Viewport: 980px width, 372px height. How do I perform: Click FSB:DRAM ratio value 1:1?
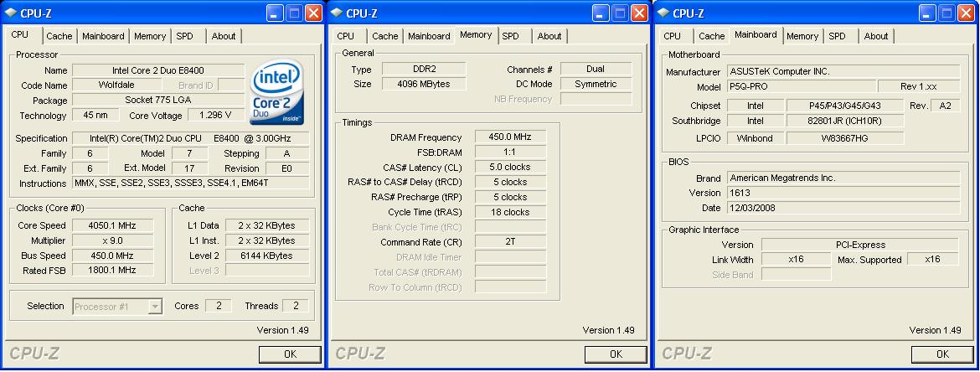(511, 152)
